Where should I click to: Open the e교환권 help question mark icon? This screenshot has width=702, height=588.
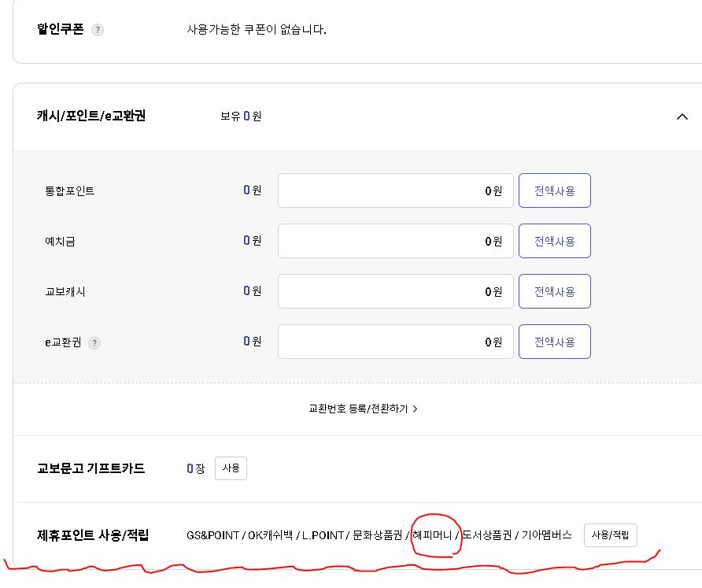point(94,343)
